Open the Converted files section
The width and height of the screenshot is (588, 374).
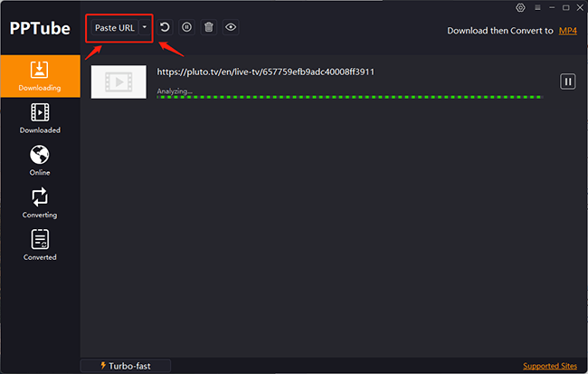tap(40, 245)
